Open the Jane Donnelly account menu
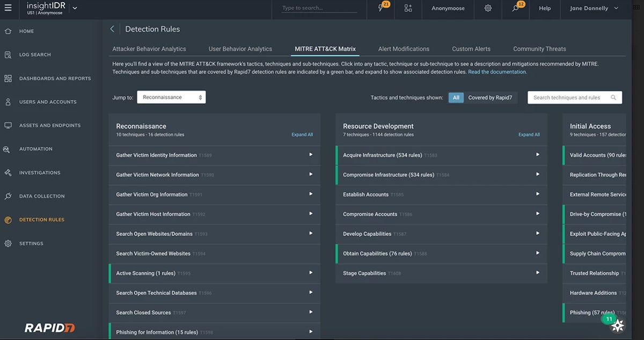 594,8
